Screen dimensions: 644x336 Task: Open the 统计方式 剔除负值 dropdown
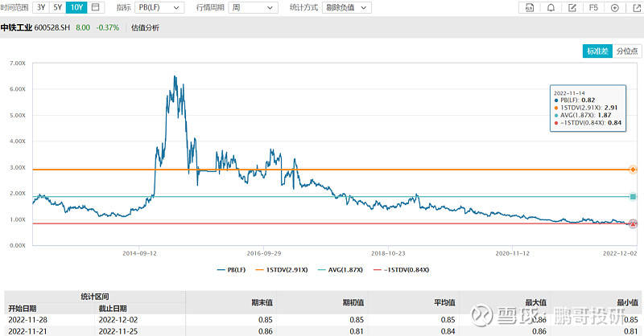point(347,7)
